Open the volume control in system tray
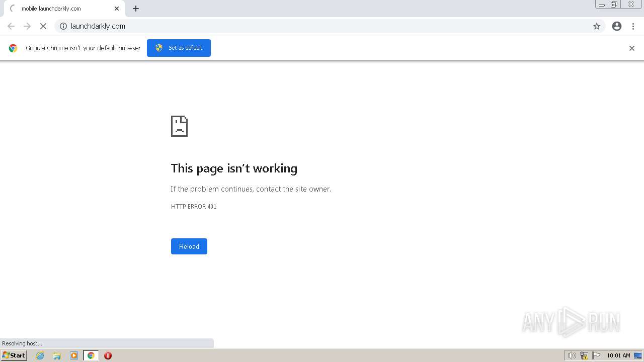 click(x=572, y=355)
